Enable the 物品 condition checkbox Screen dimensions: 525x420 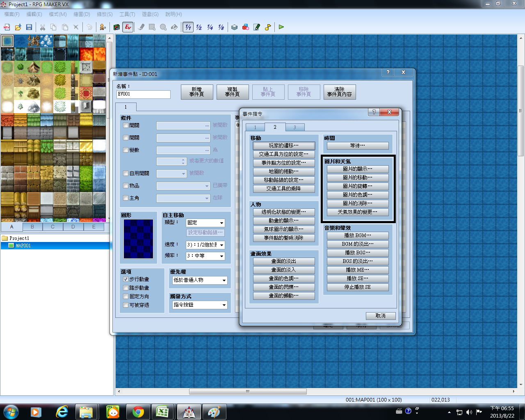click(126, 186)
